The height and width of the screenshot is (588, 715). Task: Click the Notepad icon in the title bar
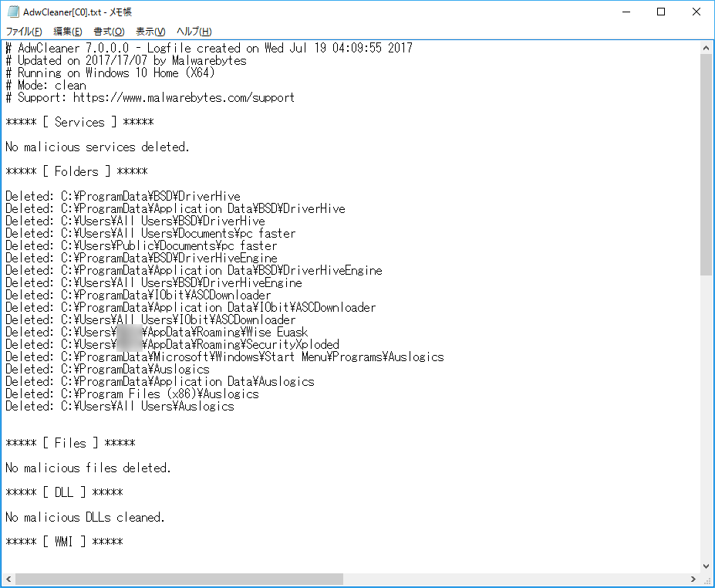(x=13, y=12)
